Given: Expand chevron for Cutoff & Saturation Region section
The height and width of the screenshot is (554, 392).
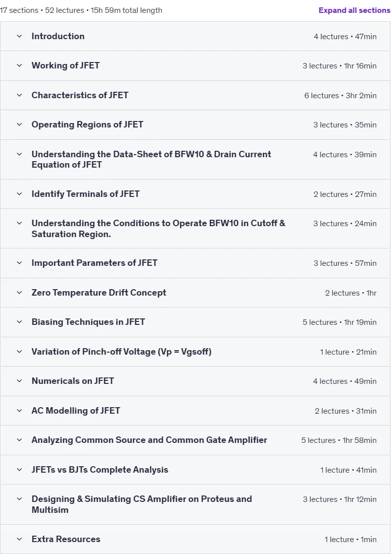Looking at the screenshot, I should [x=19, y=223].
